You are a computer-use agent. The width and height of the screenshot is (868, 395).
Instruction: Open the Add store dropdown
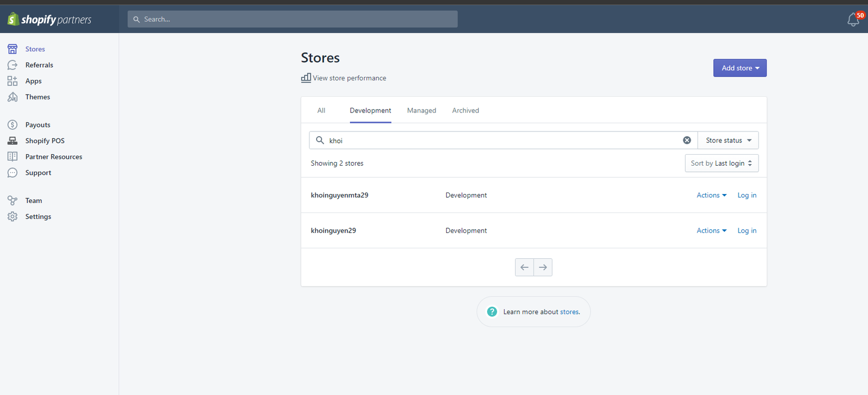pos(740,68)
